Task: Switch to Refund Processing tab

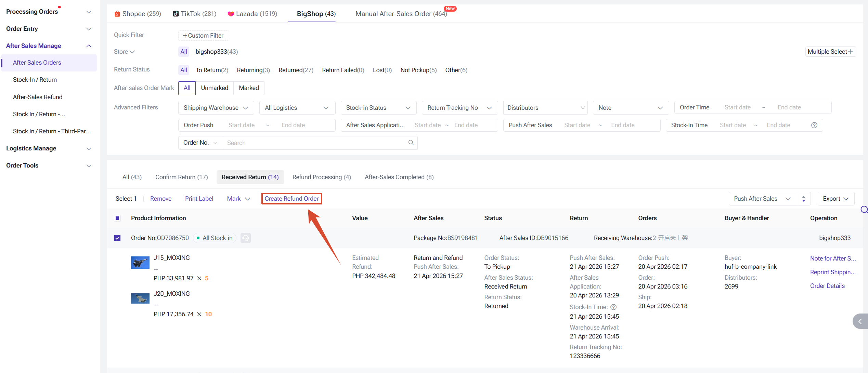Action: click(x=321, y=177)
